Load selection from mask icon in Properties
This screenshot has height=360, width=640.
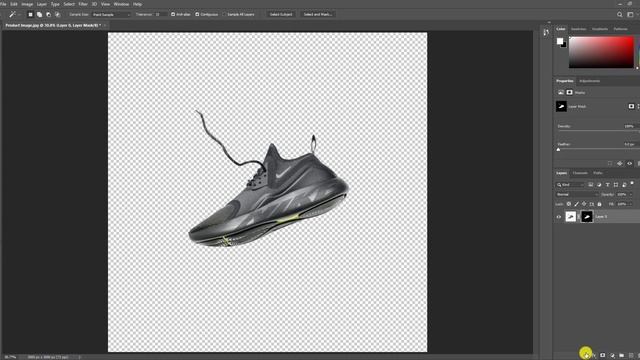pyautogui.click(x=610, y=163)
